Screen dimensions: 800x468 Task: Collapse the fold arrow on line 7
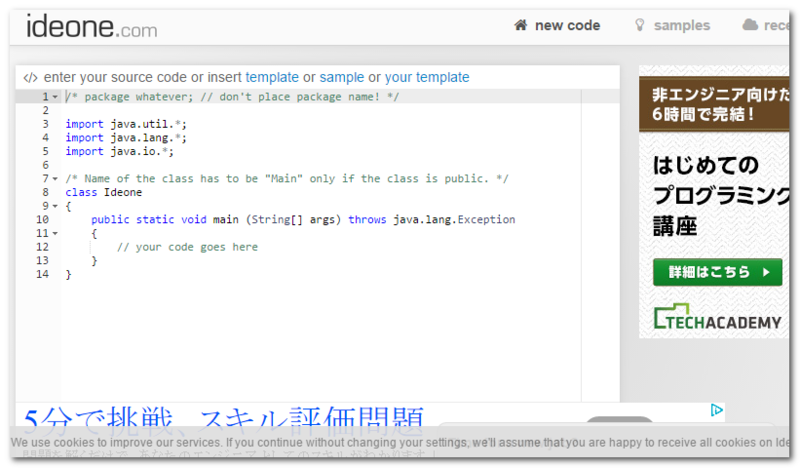pos(55,179)
